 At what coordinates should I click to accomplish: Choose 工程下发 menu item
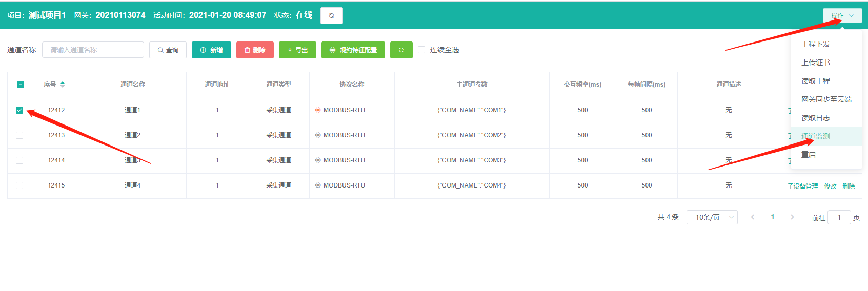pyautogui.click(x=815, y=44)
